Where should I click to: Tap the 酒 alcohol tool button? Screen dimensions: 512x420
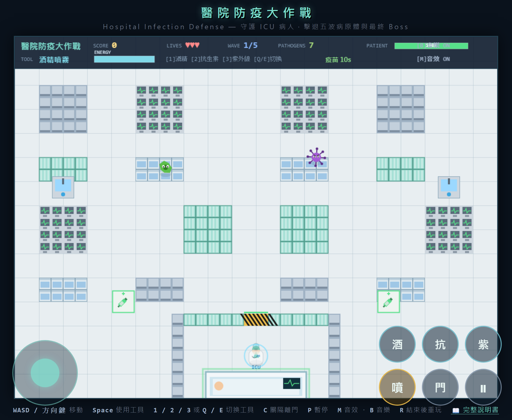pos(397,344)
